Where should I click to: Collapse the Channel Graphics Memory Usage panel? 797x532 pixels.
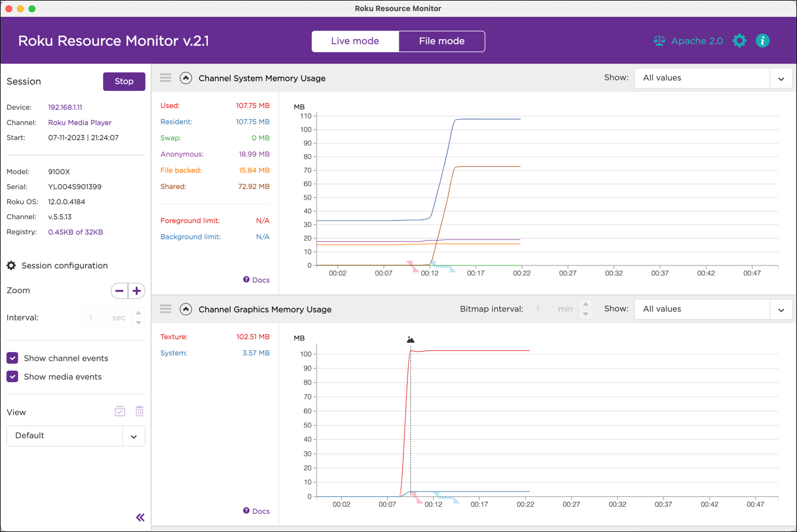tap(186, 309)
